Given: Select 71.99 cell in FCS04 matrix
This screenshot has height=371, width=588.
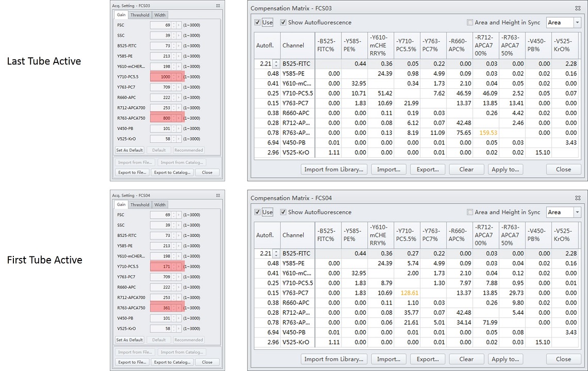Looking at the screenshot, I should (x=486, y=322).
